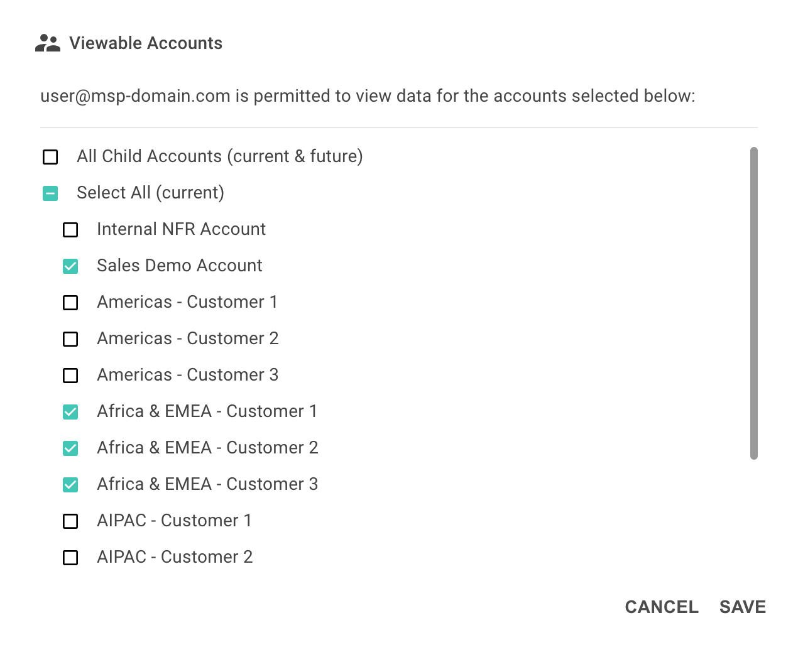Click the Viewable Accounts people icon

click(x=48, y=43)
